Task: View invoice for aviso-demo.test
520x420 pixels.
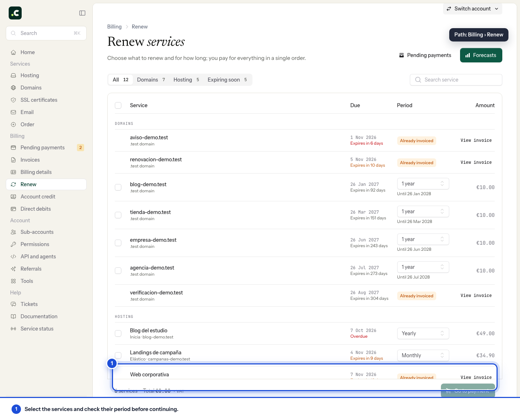Action: 476,140
